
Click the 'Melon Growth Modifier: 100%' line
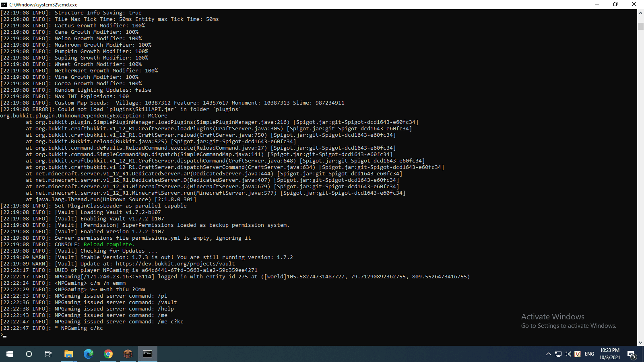[x=71, y=39]
